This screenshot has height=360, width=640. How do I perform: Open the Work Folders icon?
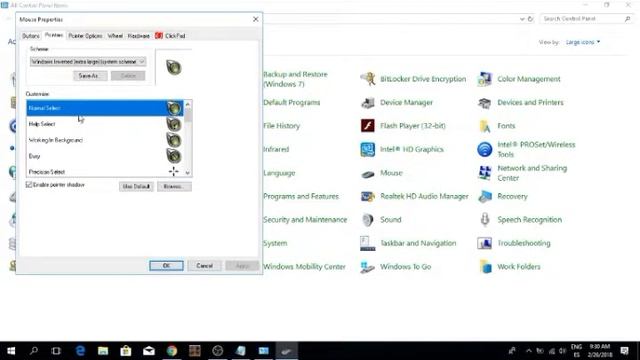[484, 267]
